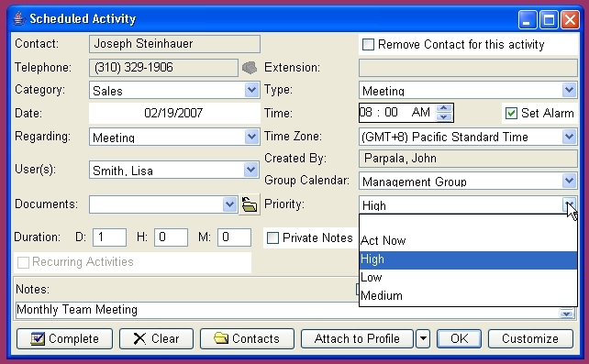Open the documents folder browse icon
Screen dimensions: 589x364
click(x=250, y=204)
